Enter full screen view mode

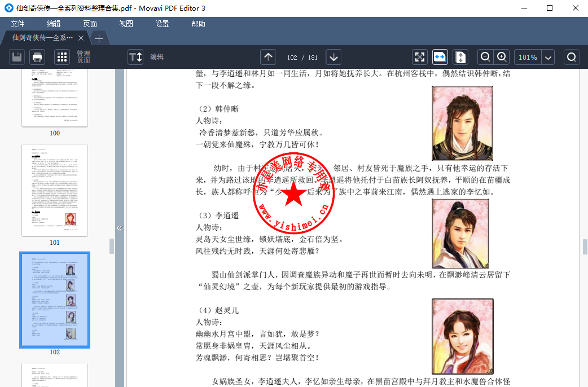point(420,57)
